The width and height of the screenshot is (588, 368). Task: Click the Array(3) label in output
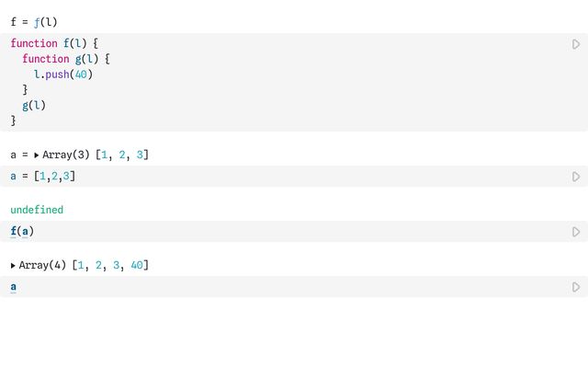tap(65, 155)
